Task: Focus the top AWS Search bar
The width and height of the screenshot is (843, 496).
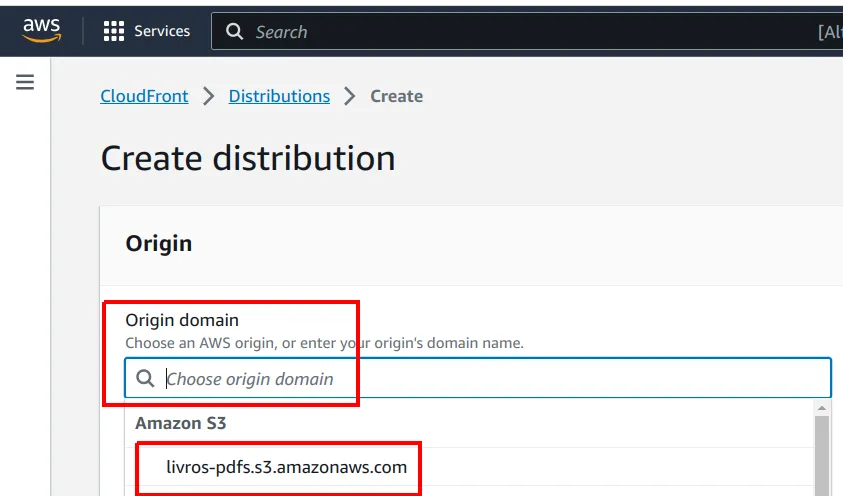Action: [x=527, y=32]
